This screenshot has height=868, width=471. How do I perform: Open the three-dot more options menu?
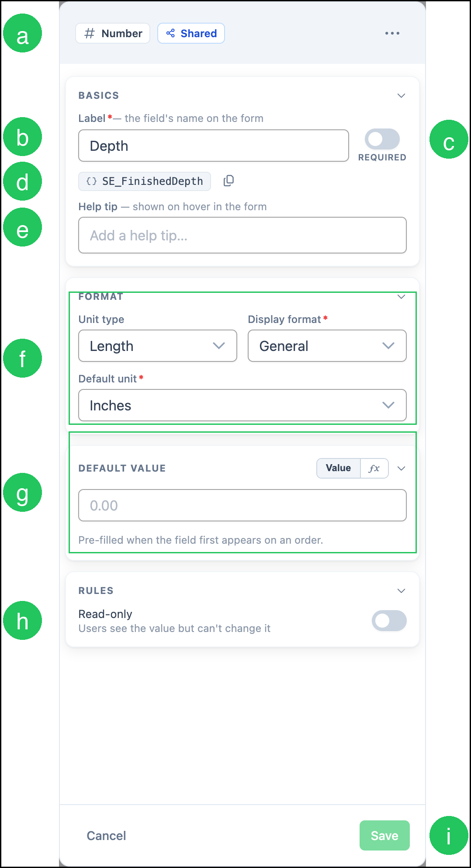coord(392,33)
